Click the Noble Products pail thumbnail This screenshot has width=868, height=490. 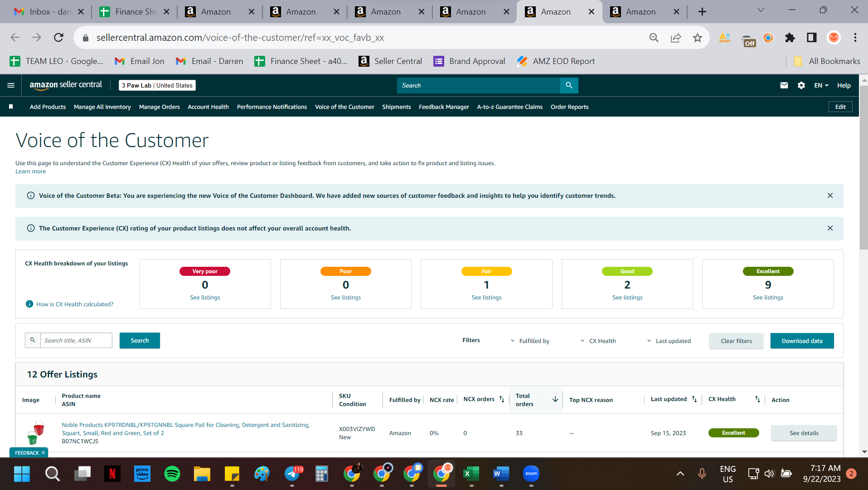(x=36, y=433)
